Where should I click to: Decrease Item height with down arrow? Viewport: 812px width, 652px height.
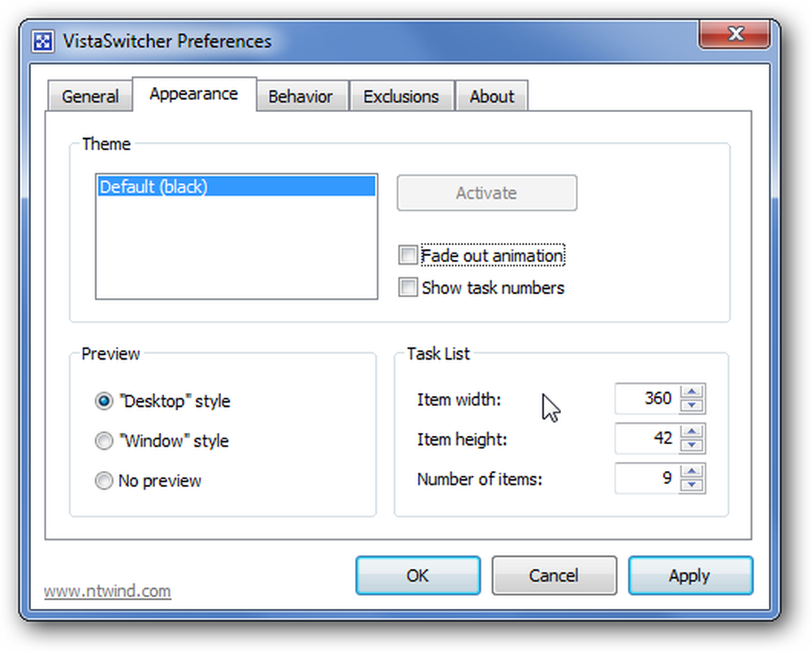(x=692, y=446)
